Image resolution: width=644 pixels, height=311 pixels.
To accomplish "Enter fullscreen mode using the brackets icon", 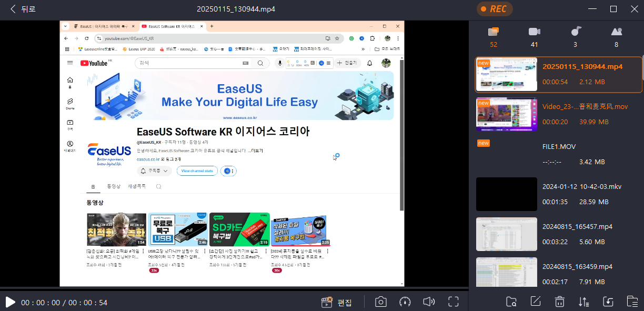I will pyautogui.click(x=454, y=302).
